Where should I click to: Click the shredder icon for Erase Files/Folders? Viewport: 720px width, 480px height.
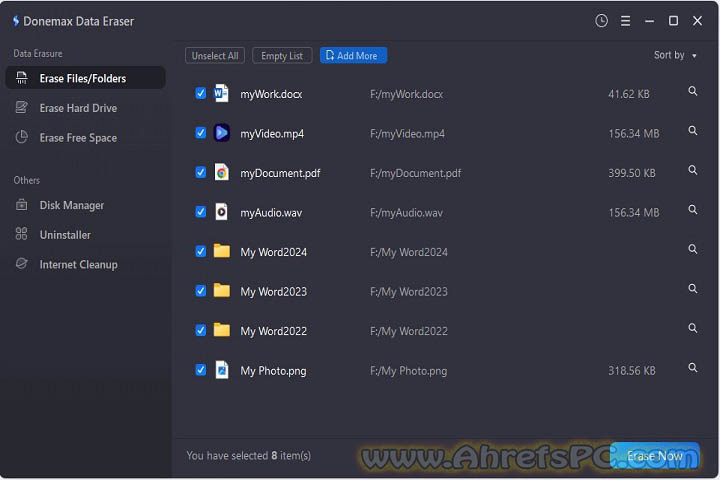22,78
